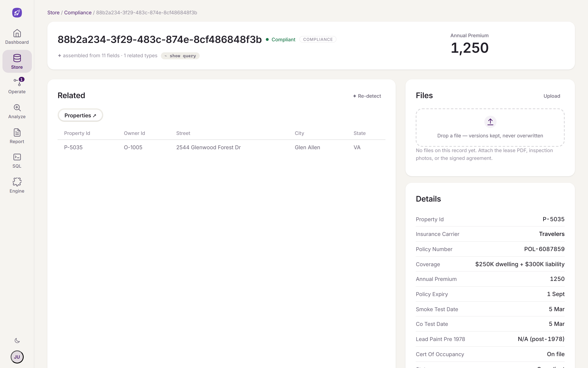
Task: Go to Store breadcrumb link
Action: tap(53, 13)
